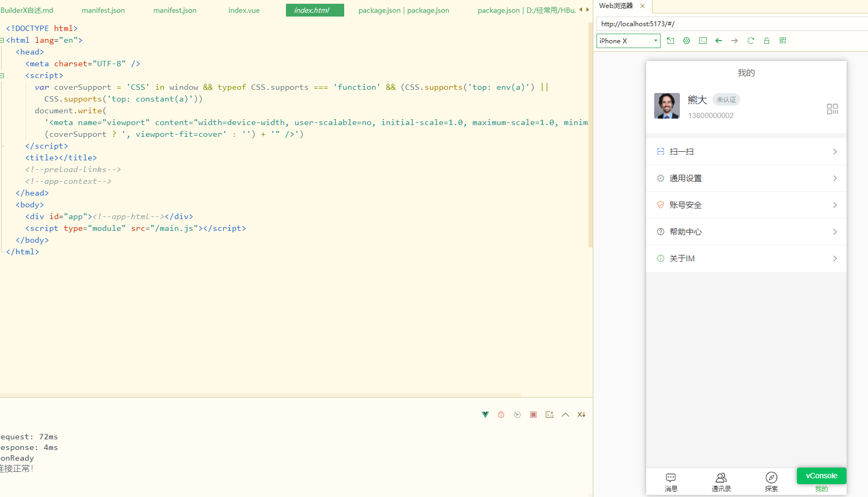Screen dimensions: 868x497
Task: Switch to the index.vue tab
Action: point(244,10)
